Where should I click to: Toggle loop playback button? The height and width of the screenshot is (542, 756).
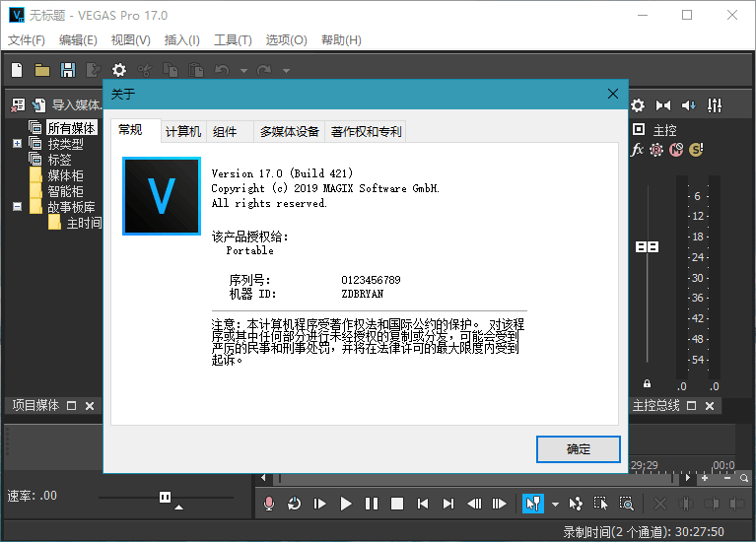294,504
